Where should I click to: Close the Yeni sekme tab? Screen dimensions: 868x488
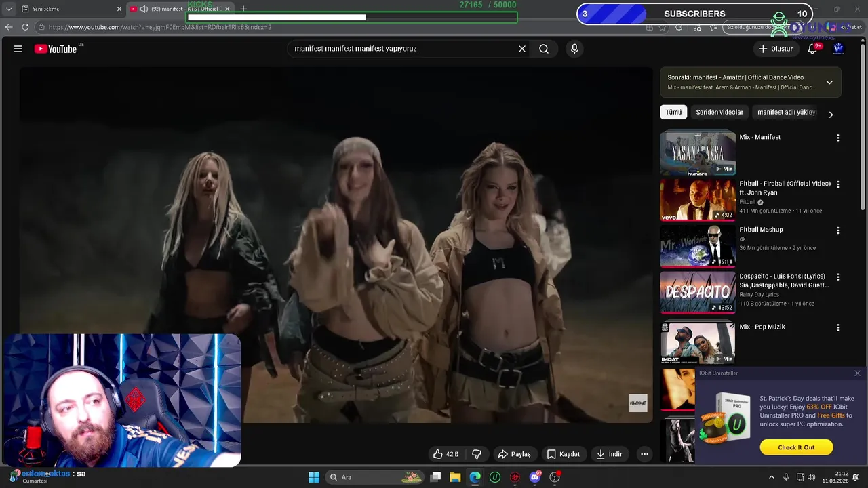tap(119, 9)
